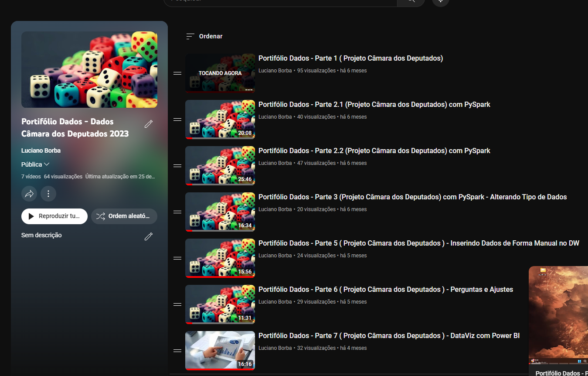Click channel name under Parte 2.1 video
The width and height of the screenshot is (588, 376).
[275, 117]
